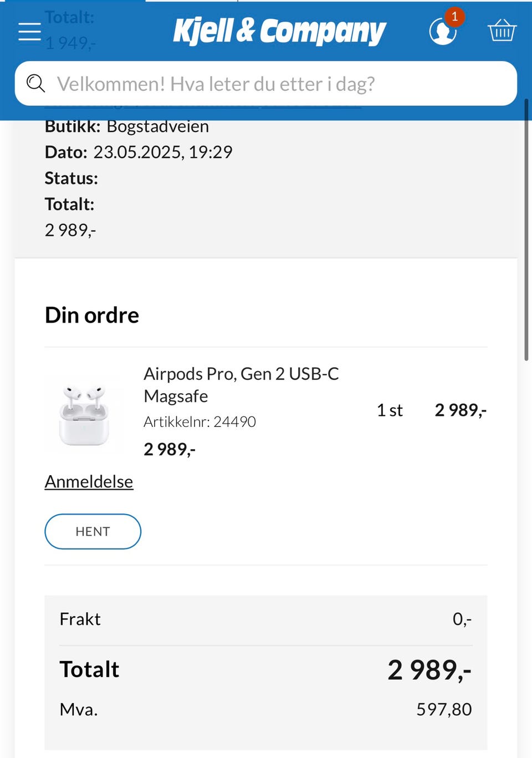Open the shopping basket
532x758 pixels.
pos(502,30)
